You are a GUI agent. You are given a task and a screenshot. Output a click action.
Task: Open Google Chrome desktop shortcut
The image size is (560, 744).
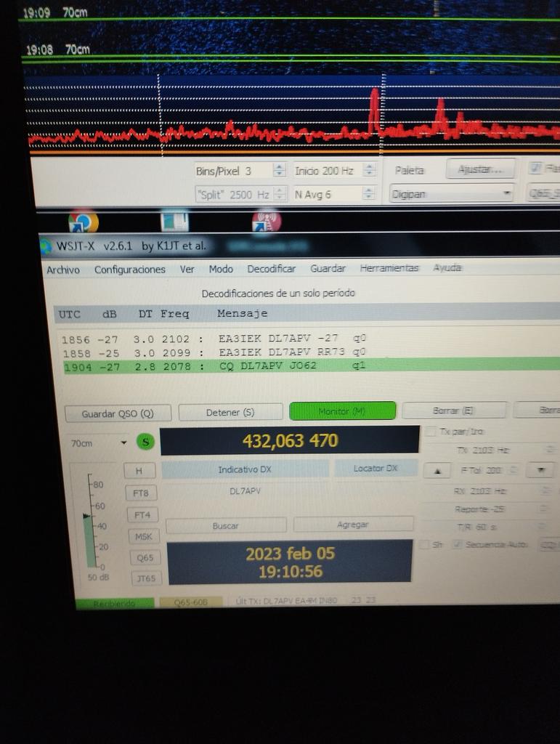pos(83,222)
